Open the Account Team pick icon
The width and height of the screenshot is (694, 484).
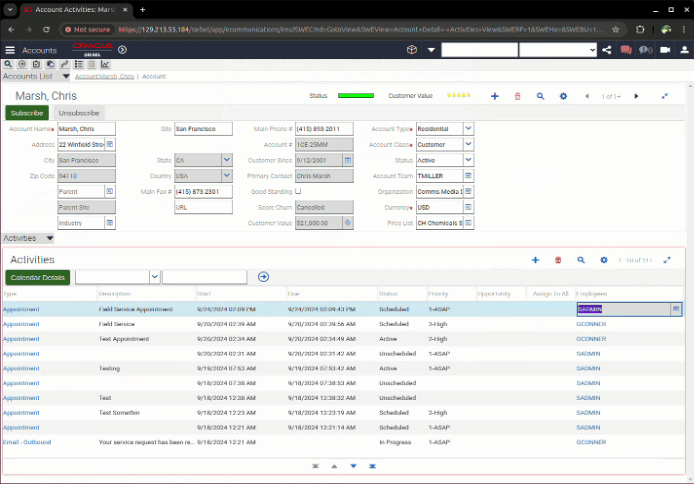pyautogui.click(x=468, y=176)
